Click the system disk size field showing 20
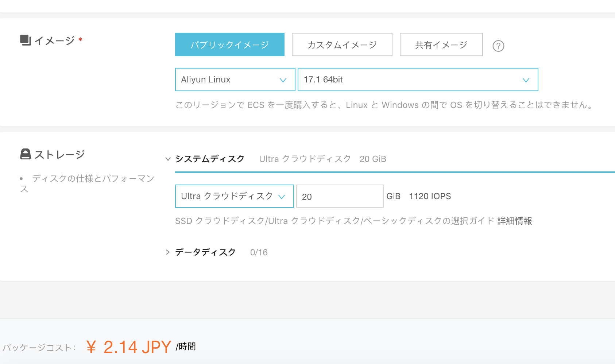615x364 pixels. [340, 196]
